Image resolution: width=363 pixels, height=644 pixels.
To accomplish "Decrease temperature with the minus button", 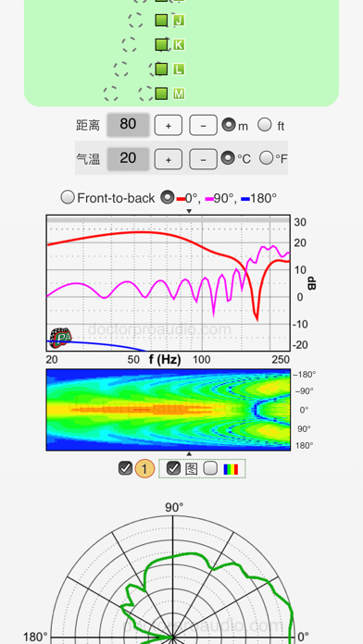I will click(x=203, y=159).
